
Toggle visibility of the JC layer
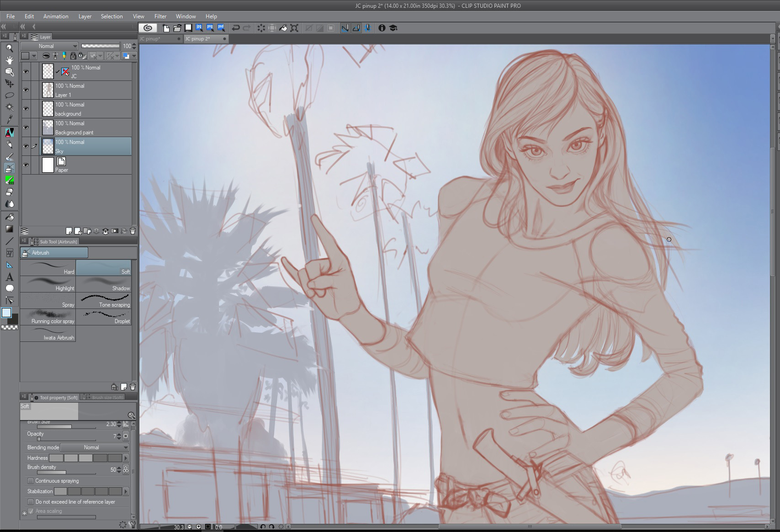pos(26,71)
